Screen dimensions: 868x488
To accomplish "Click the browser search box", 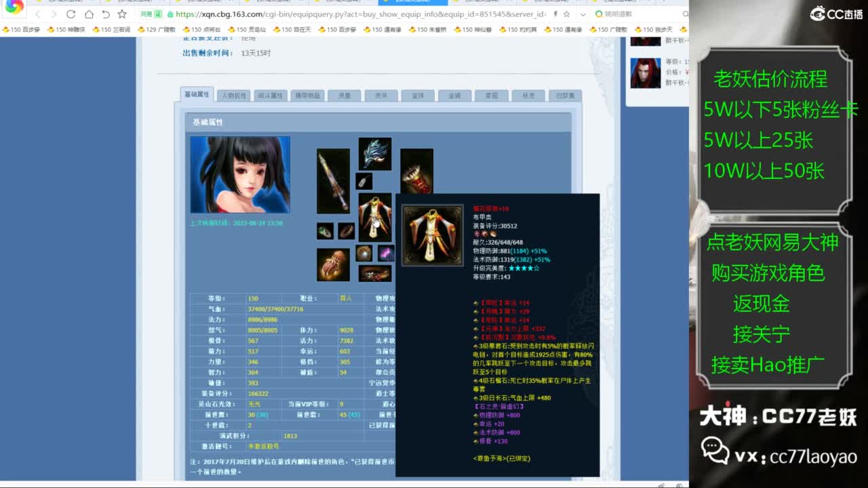I will 637,14.
